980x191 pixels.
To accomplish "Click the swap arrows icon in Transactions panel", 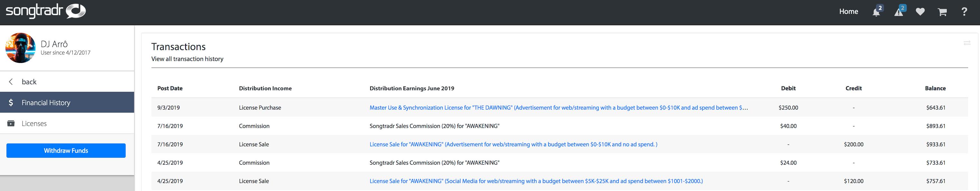I will [x=967, y=43].
